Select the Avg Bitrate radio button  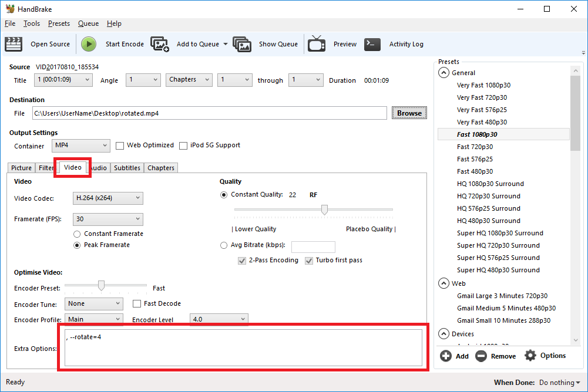coord(224,246)
